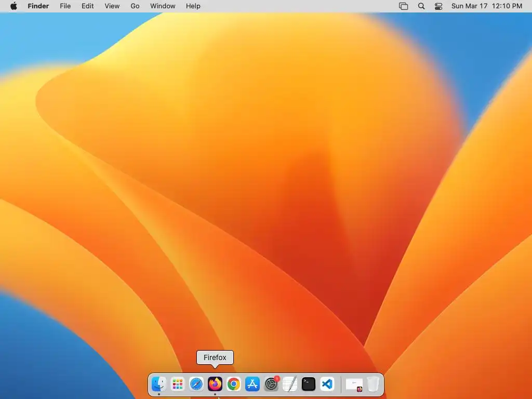Screen dimensions: 532x399
Task: Open the Finder application menu
Action: pyautogui.click(x=38, y=6)
